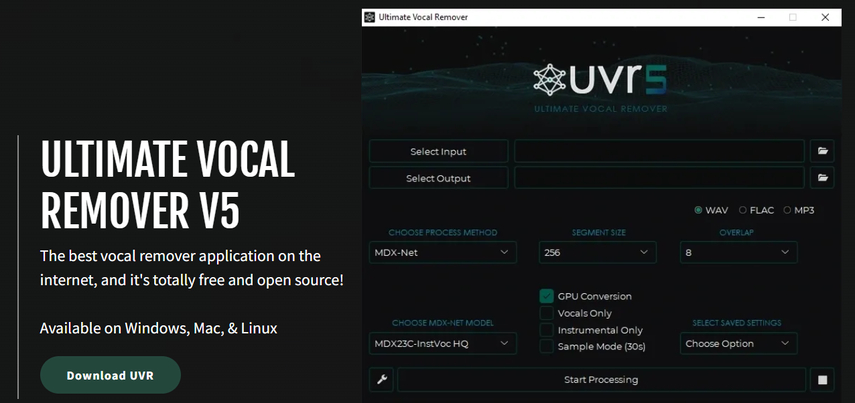This screenshot has height=403, width=855.
Task: Enable the Instrumental Only checkbox
Action: click(546, 330)
